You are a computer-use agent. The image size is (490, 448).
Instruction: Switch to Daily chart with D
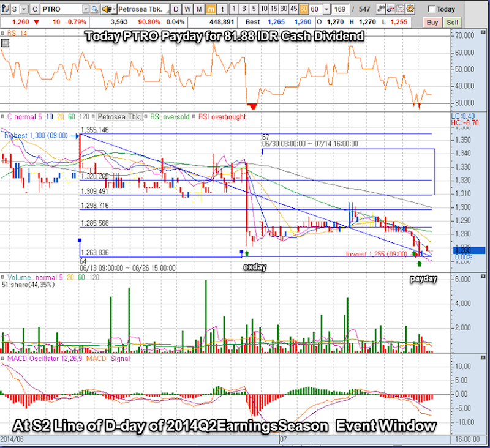(x=176, y=9)
